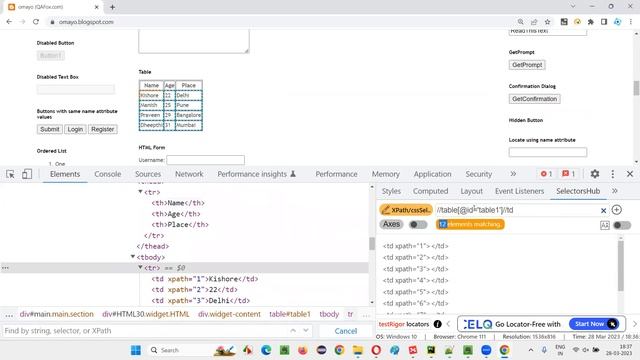Expand the breadcrumb trail left ellipsis
The width and height of the screenshot is (640, 360).
(9, 314)
